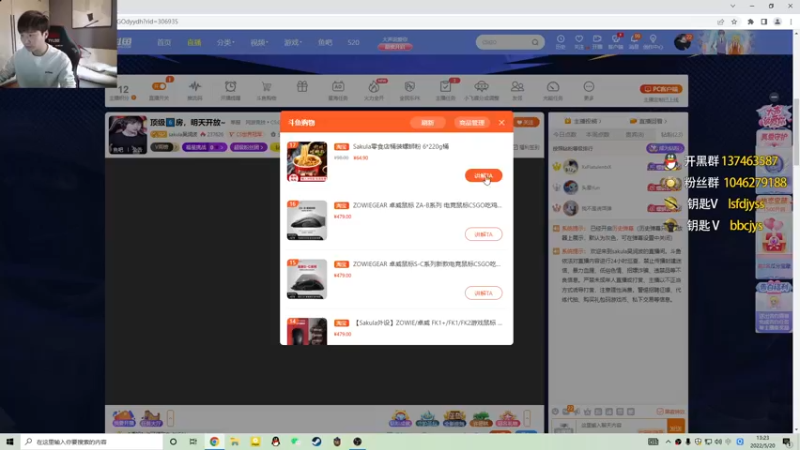Expand 主播投稿 link in right panel
The width and height of the screenshot is (800, 450).
click(582, 121)
